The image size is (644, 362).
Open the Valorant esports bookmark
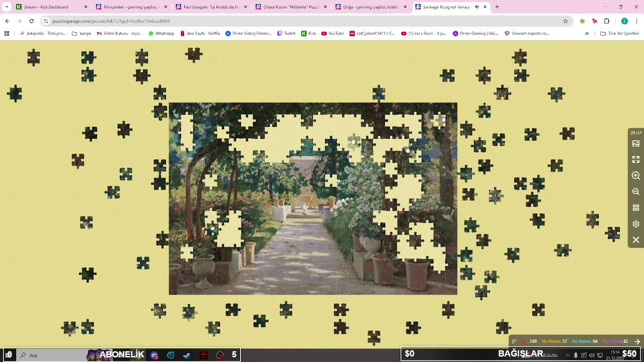[x=526, y=33]
